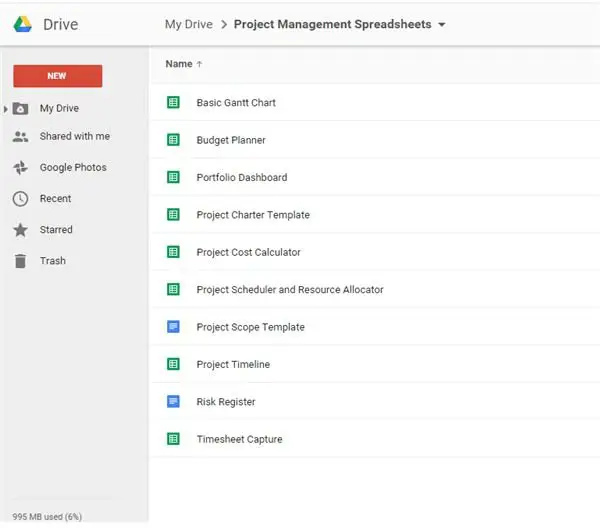
Task: Click the Basic Gantt Chart sheets icon
Action: pyautogui.click(x=173, y=103)
